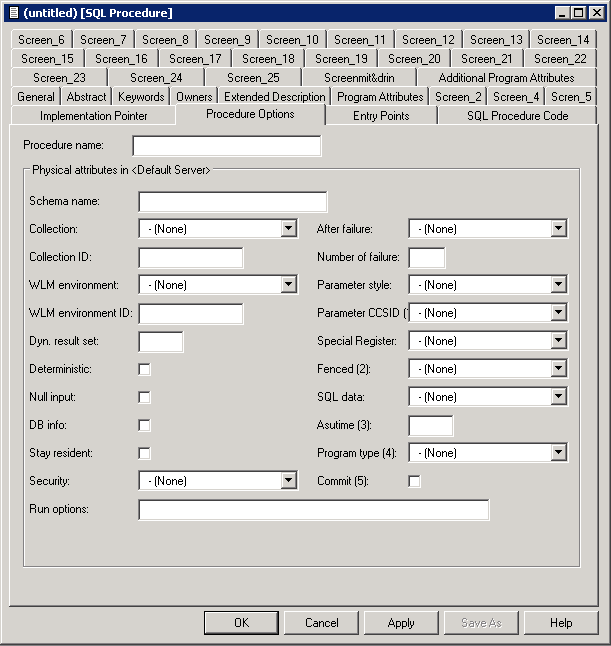
Task: Expand the SQL data dropdown
Action: (x=558, y=397)
